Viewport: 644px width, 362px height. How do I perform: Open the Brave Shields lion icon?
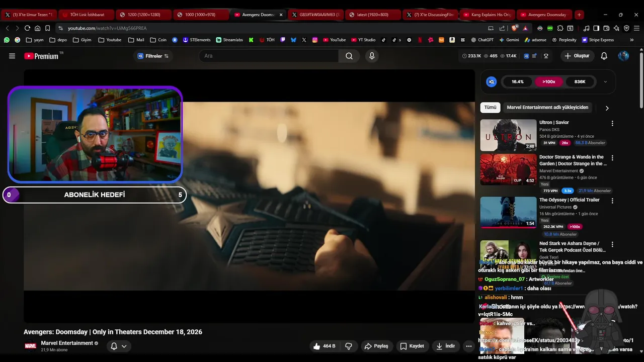point(514,28)
